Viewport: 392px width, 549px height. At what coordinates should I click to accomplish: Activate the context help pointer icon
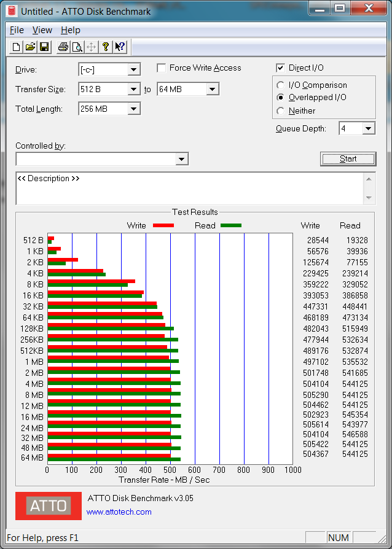point(120,47)
